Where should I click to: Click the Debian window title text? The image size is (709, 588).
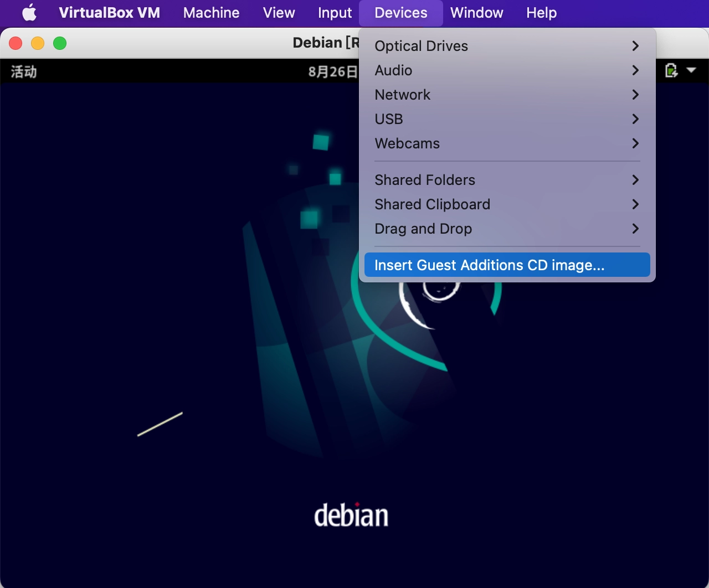tap(326, 43)
